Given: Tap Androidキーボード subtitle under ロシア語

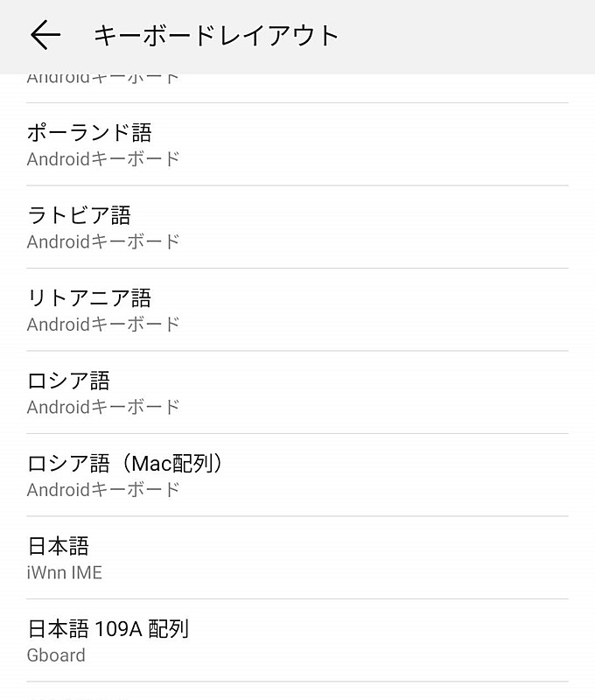Looking at the screenshot, I should pyautogui.click(x=103, y=406).
